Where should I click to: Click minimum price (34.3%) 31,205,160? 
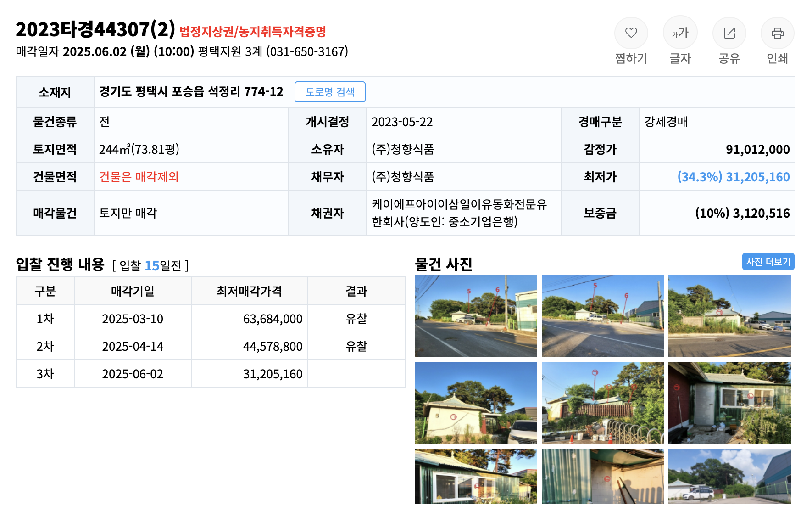(734, 177)
